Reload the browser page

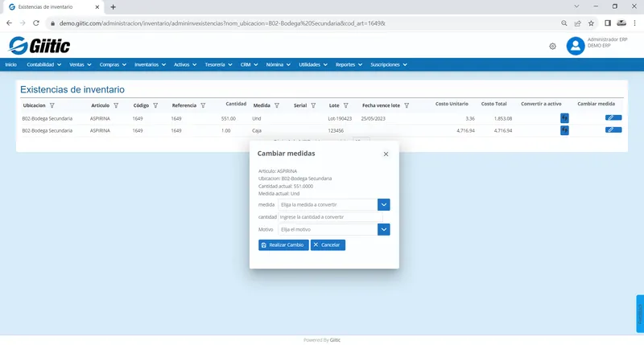(36, 23)
